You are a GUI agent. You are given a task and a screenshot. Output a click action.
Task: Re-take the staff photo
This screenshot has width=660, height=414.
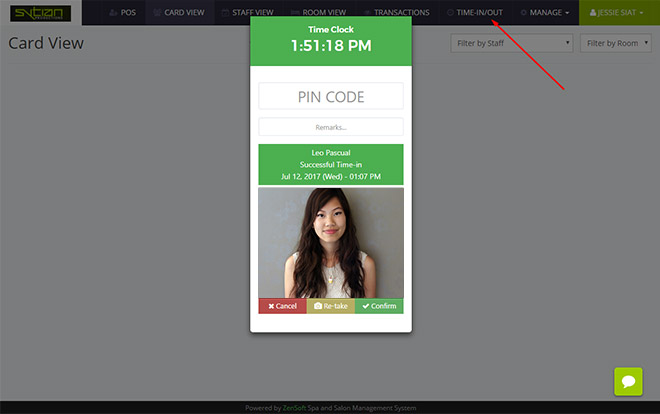[331, 306]
